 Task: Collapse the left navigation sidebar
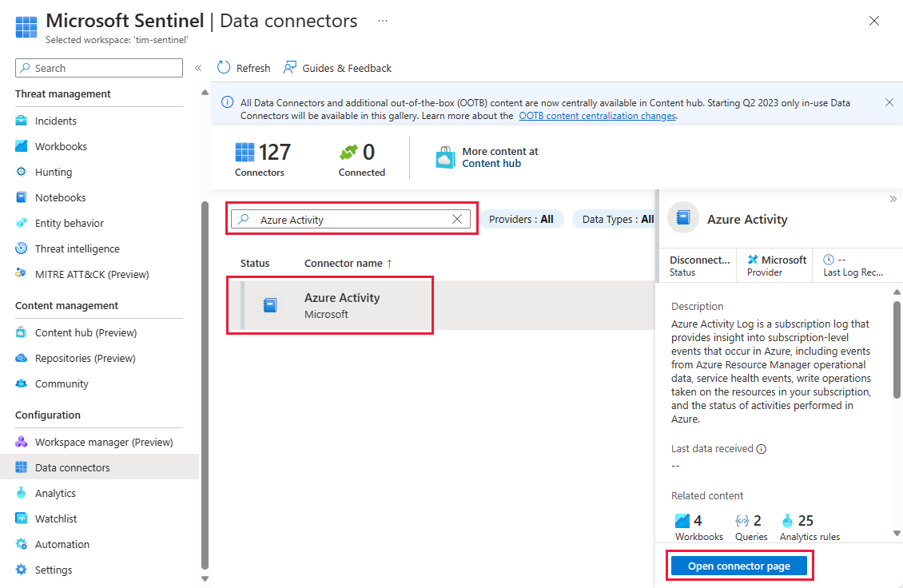(x=198, y=68)
